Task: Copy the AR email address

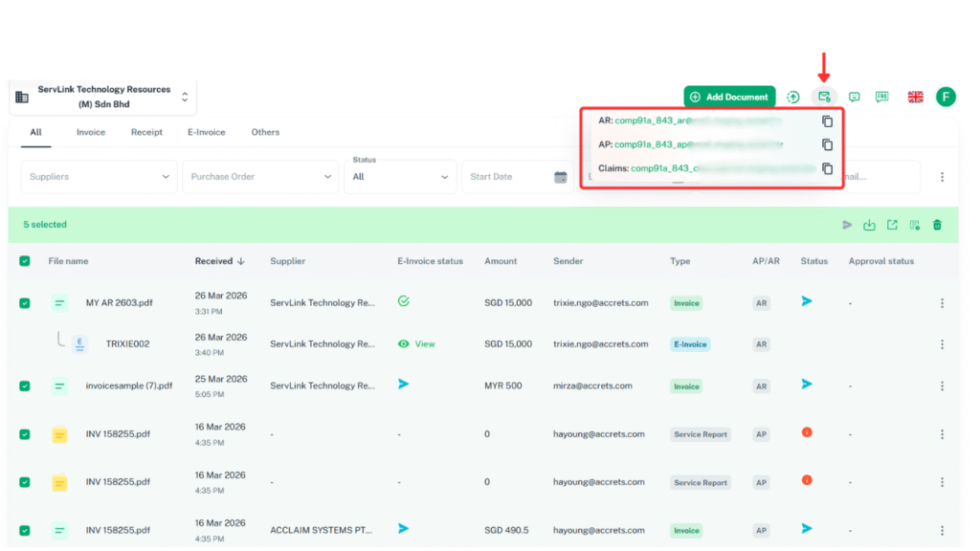Action: (x=827, y=121)
